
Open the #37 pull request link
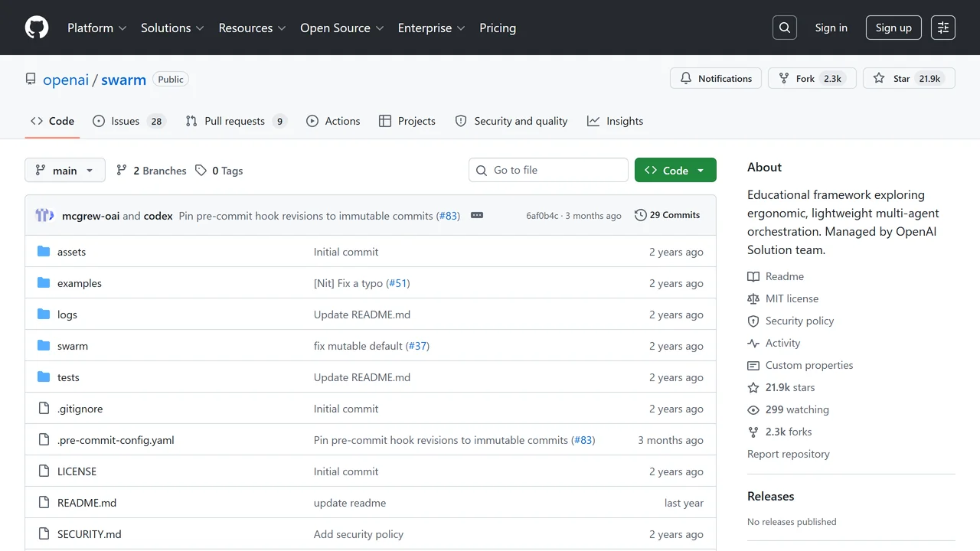click(x=417, y=346)
